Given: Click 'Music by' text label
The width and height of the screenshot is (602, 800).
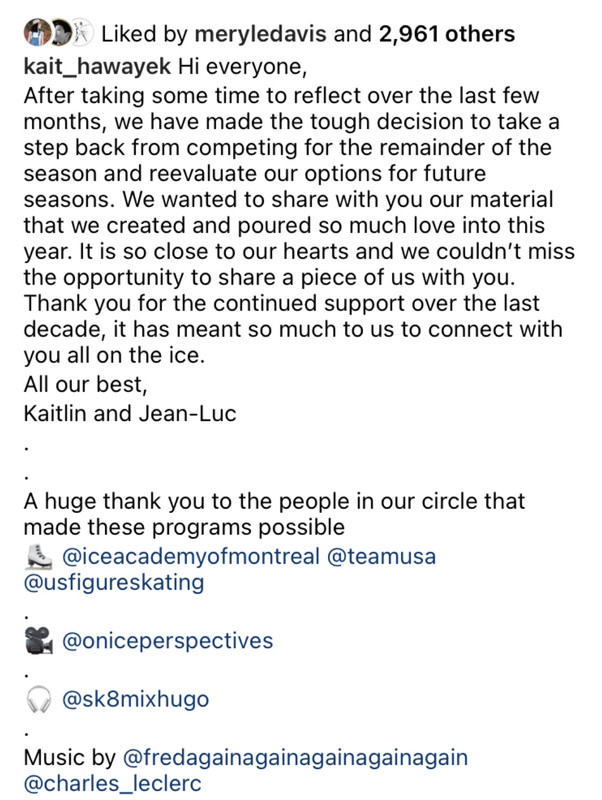Looking at the screenshot, I should point(70,758).
